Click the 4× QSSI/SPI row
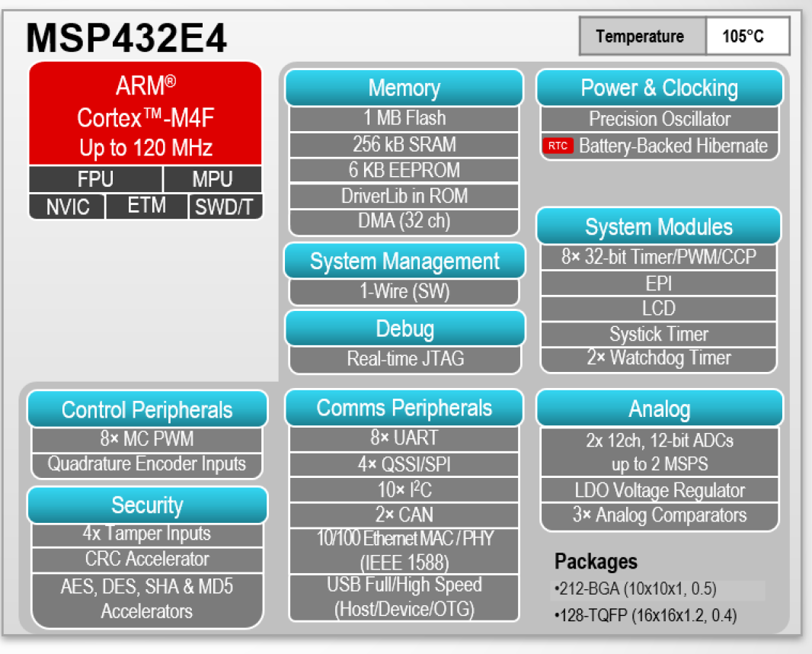This screenshot has height=654, width=812. 404,465
